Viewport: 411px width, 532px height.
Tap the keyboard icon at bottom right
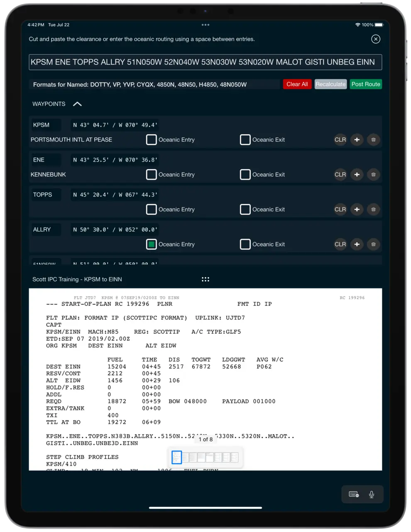tap(354, 494)
